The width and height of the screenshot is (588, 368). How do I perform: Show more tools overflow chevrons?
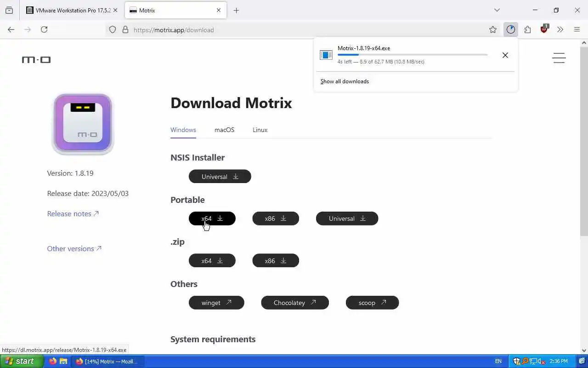click(560, 29)
